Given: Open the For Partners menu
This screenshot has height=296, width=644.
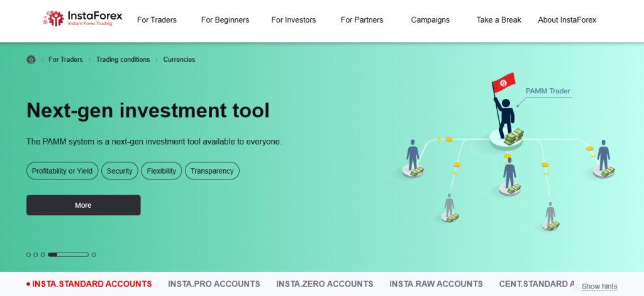Looking at the screenshot, I should point(362,20).
